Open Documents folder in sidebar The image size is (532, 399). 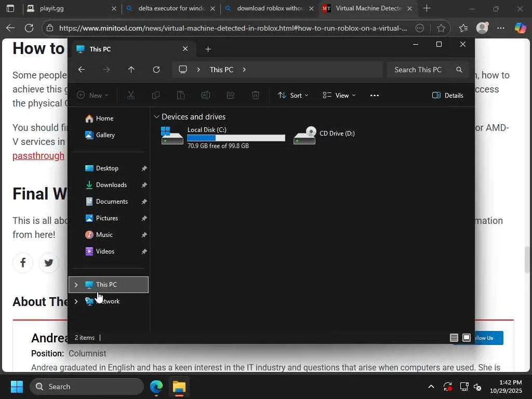point(112,202)
